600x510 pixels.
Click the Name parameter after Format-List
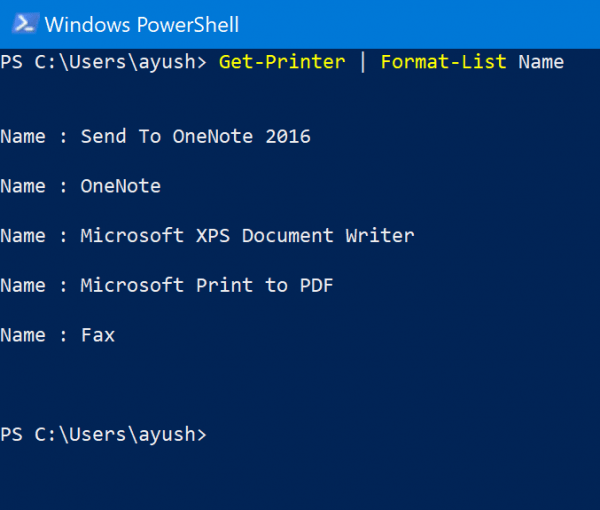[541, 62]
